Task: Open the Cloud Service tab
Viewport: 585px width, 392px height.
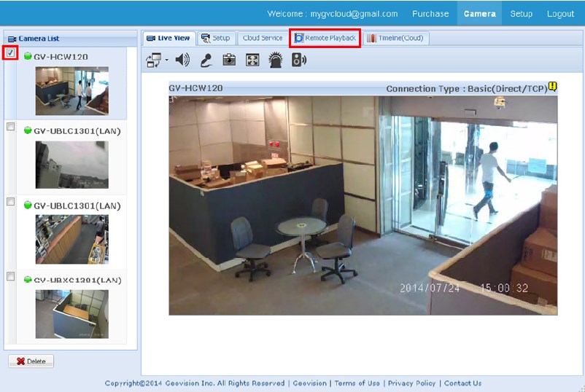Action: [263, 38]
